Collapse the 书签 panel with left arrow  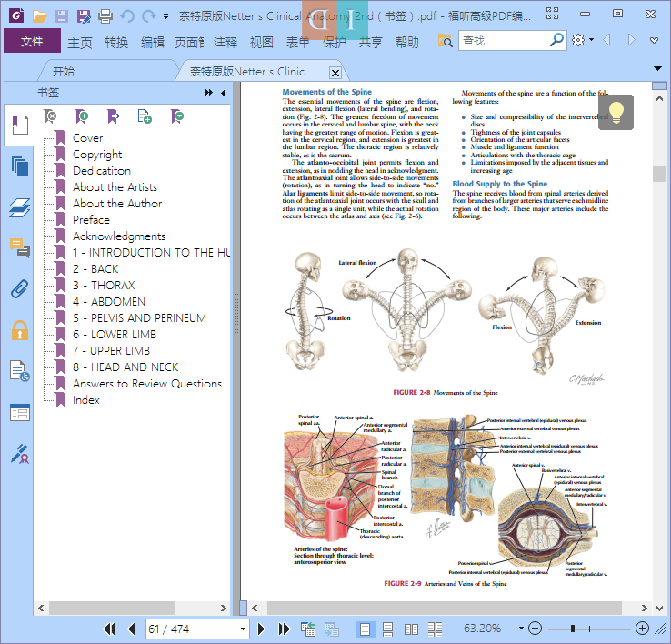click(224, 93)
